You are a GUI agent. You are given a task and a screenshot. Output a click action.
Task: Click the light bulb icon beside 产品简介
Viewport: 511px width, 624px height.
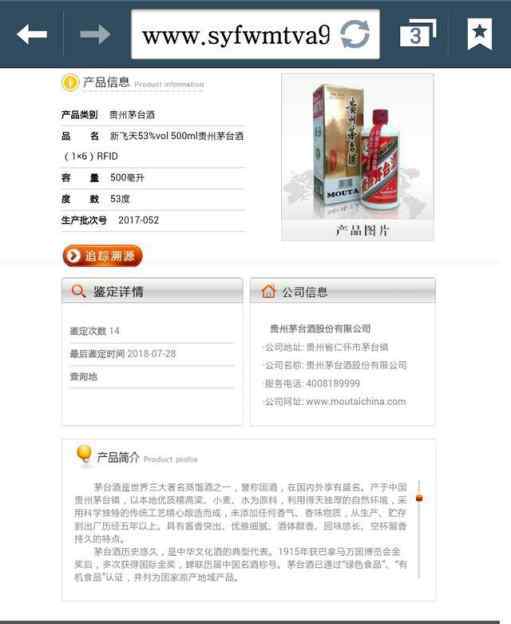84,455
